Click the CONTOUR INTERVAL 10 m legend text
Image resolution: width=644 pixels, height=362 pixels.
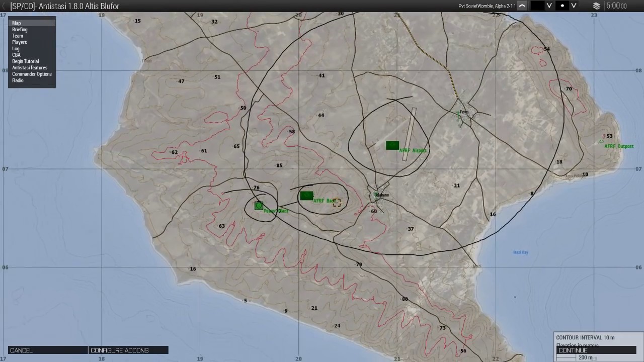(585, 337)
